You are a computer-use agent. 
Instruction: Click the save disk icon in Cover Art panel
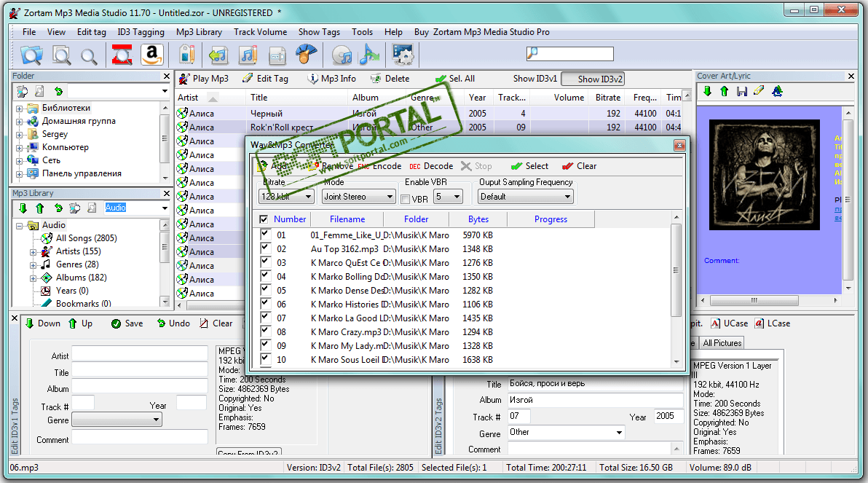tap(742, 91)
